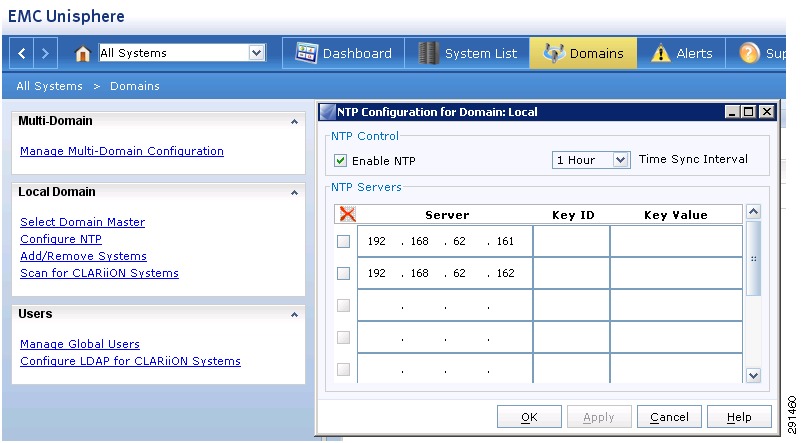802x443 pixels.
Task: Click the third server row checkbox
Action: (343, 305)
